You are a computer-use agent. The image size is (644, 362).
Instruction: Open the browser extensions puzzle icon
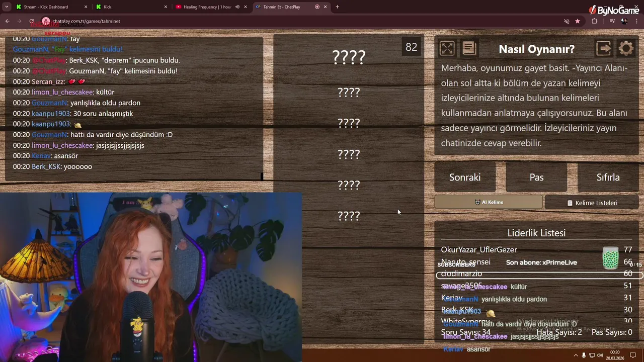click(x=595, y=21)
